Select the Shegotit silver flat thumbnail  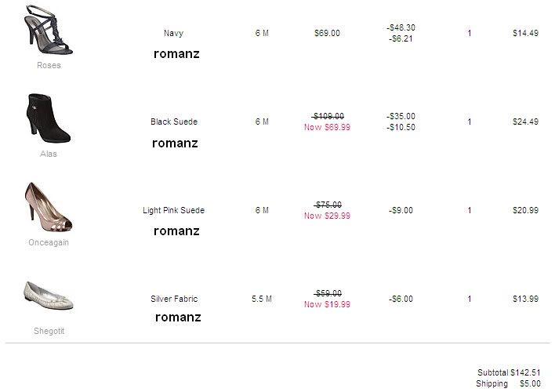click(x=49, y=296)
